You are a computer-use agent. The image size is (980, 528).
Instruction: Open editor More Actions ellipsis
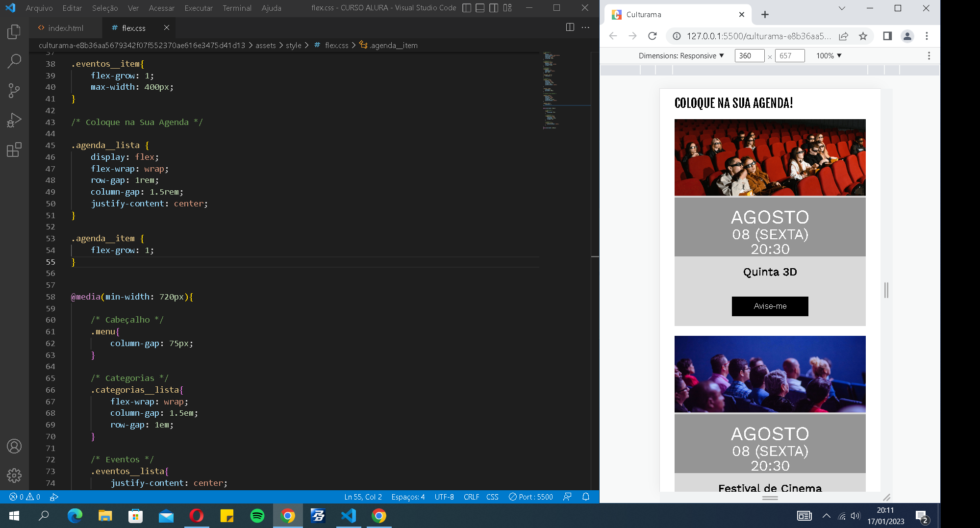tap(585, 27)
